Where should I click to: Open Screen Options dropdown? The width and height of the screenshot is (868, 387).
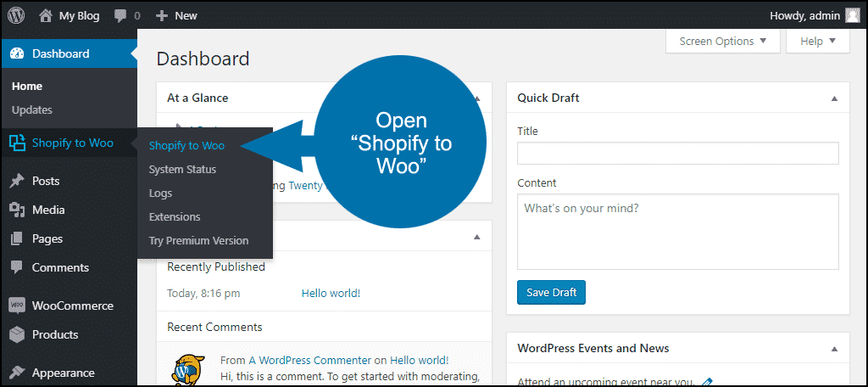pyautogui.click(x=722, y=42)
